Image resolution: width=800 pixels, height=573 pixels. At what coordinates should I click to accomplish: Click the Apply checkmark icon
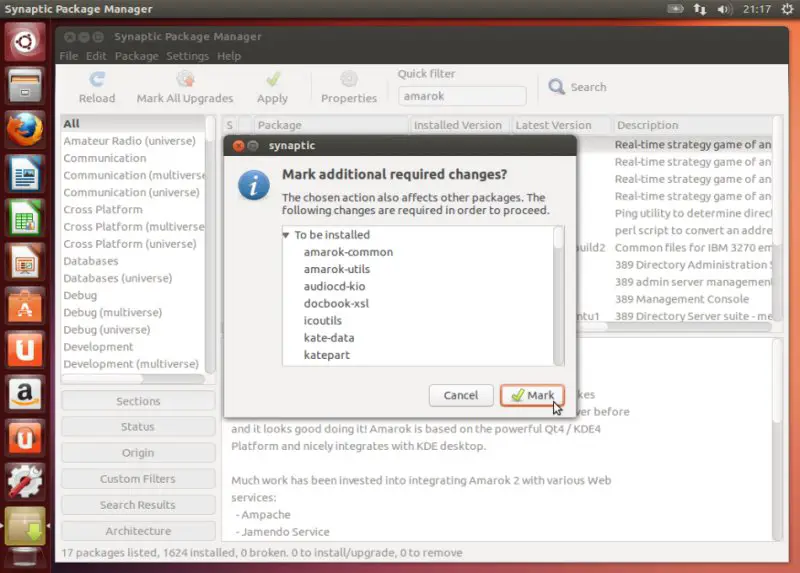[273, 79]
